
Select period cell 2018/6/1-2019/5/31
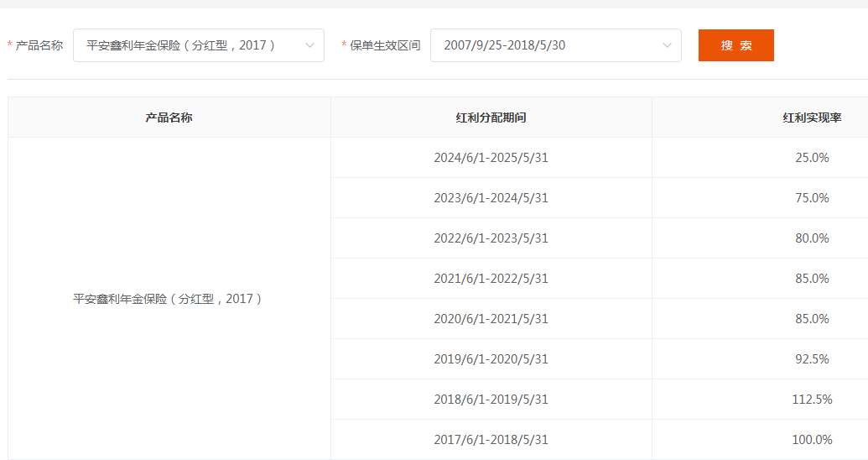click(x=491, y=400)
